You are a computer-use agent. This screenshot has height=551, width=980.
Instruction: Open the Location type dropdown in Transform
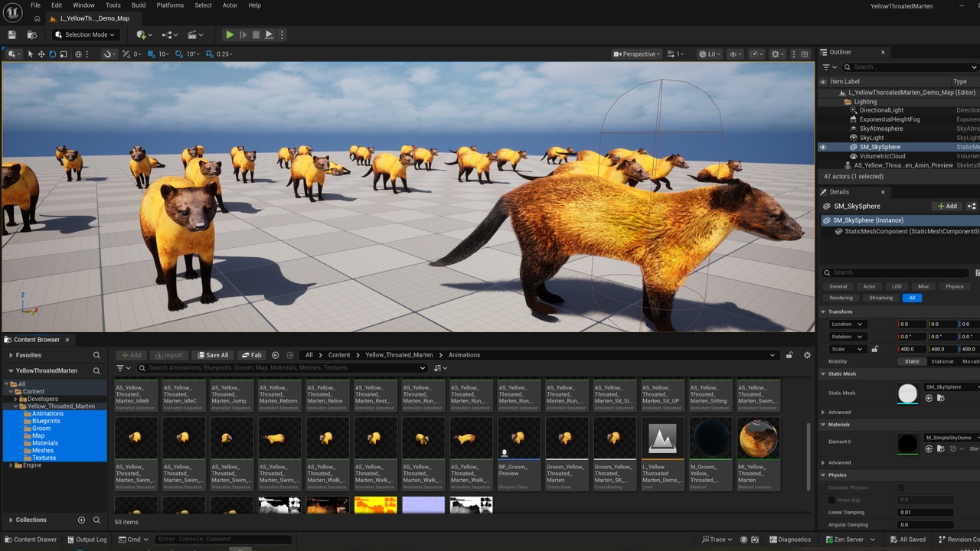pyautogui.click(x=848, y=324)
